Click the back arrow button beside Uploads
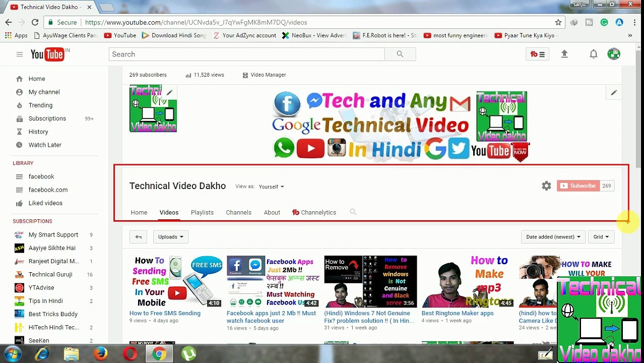644x363 pixels. (138, 237)
